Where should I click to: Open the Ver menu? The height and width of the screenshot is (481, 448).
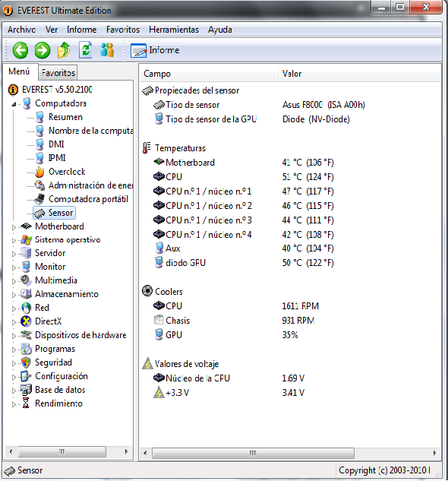[x=52, y=30]
